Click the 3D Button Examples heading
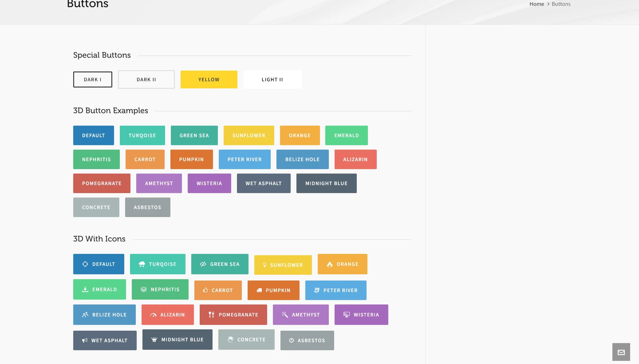 tap(110, 111)
